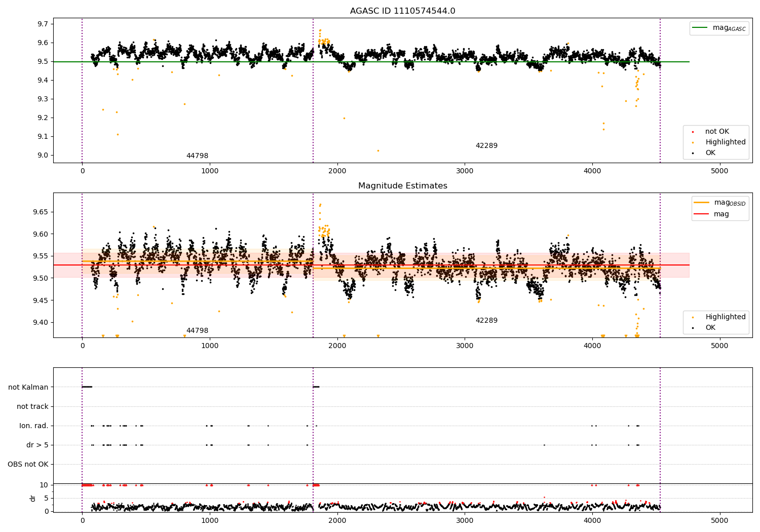Click the "not track" axis label
The height and width of the screenshot is (532, 760).
click(32, 406)
